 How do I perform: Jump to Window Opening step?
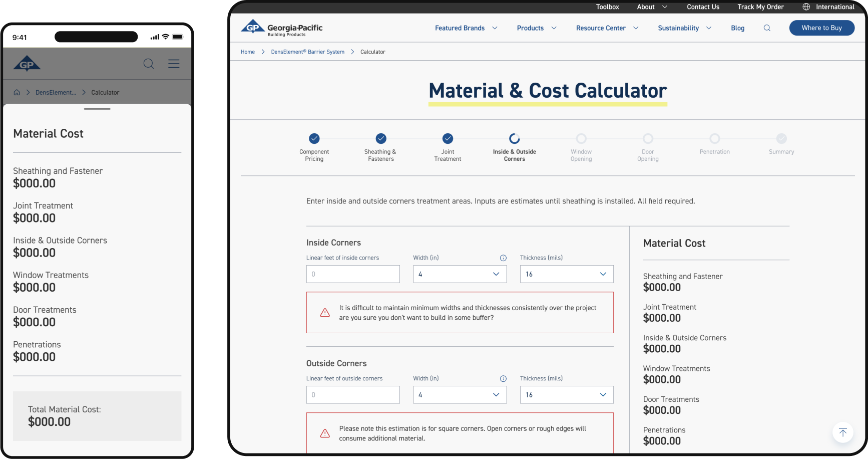tap(581, 147)
